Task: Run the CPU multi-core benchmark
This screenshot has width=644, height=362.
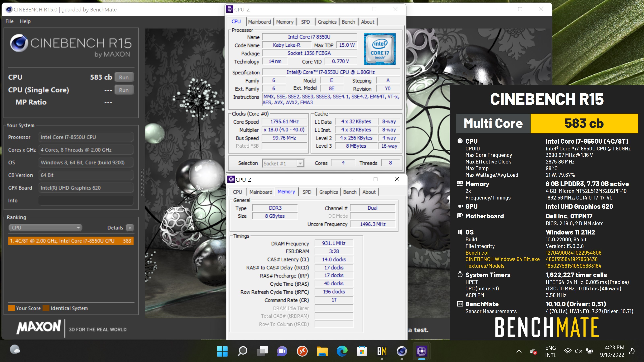Action: (x=124, y=77)
